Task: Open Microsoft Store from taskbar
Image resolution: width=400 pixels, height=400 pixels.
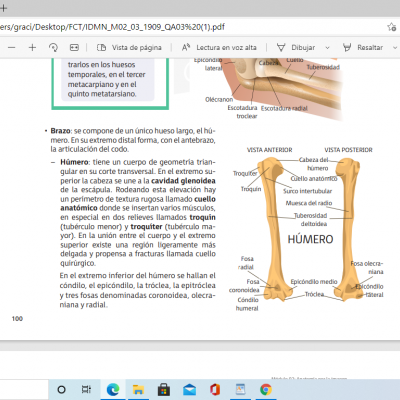Action: click(164, 389)
